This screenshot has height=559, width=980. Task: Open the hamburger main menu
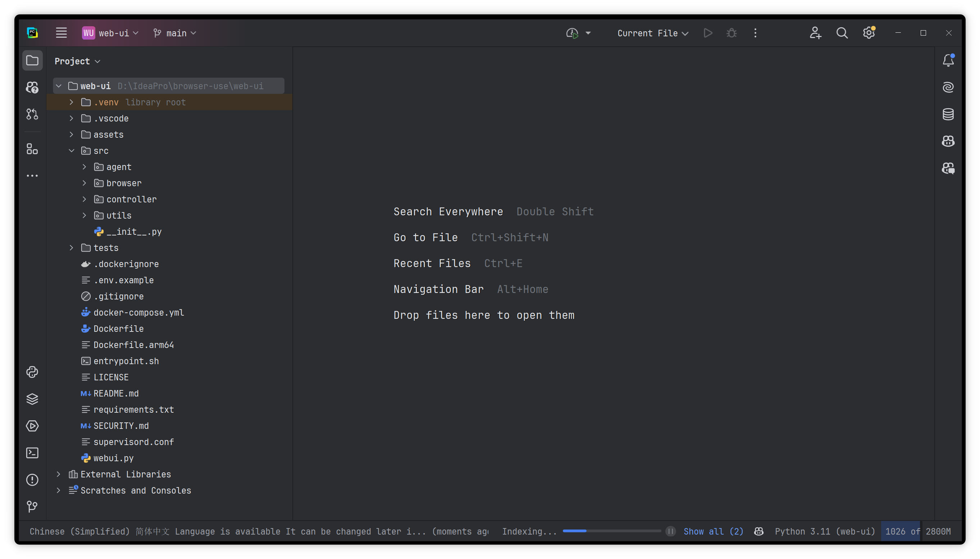click(61, 33)
